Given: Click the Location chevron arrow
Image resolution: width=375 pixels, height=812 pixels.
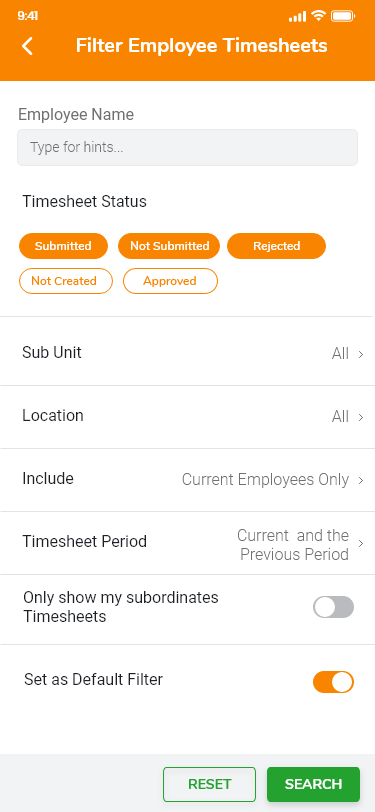Looking at the screenshot, I should (x=361, y=417).
